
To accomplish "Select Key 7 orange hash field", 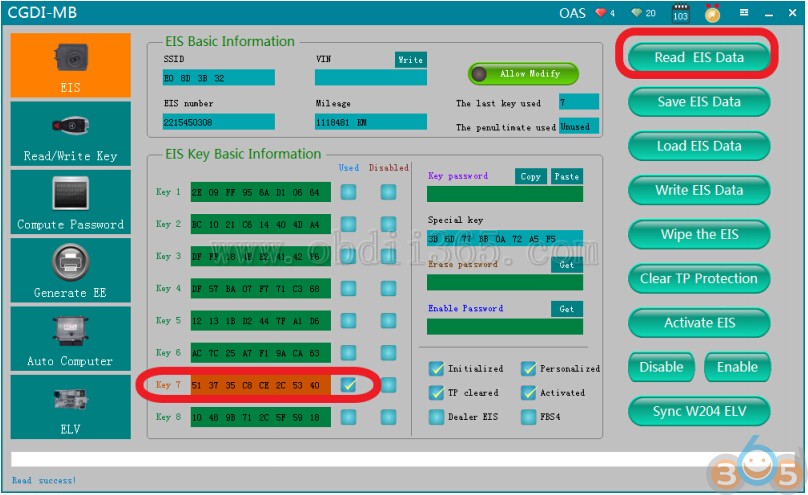I will pos(261,385).
